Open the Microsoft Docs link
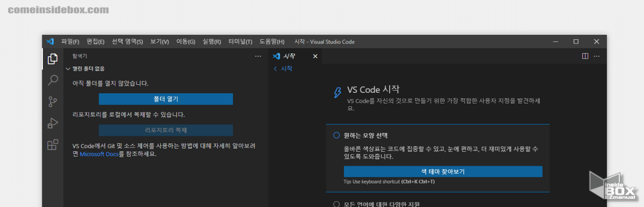Viewport: 644px width, 207px height. pyautogui.click(x=99, y=154)
